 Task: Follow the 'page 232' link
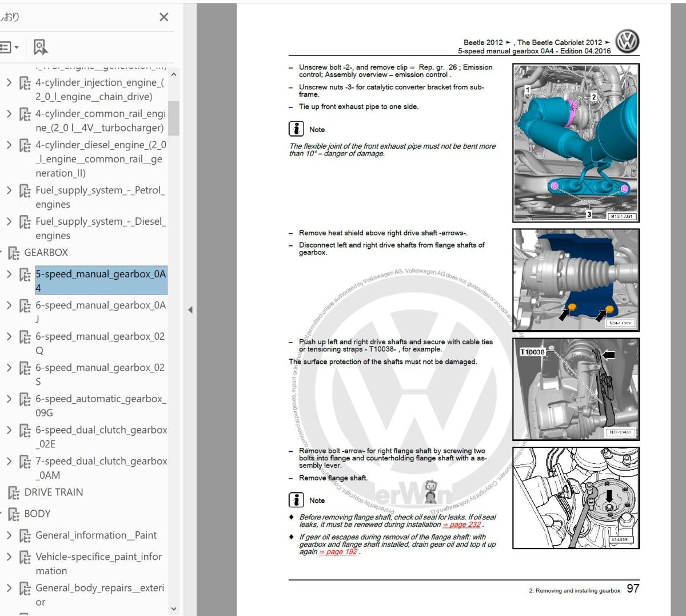pyautogui.click(x=462, y=524)
